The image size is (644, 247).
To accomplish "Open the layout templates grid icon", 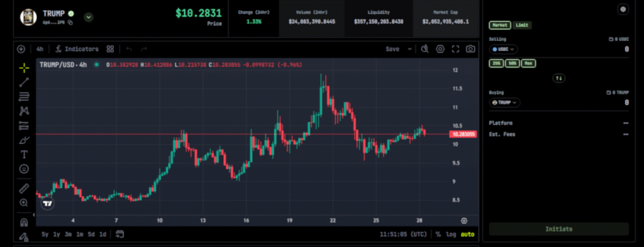I will click(x=110, y=49).
